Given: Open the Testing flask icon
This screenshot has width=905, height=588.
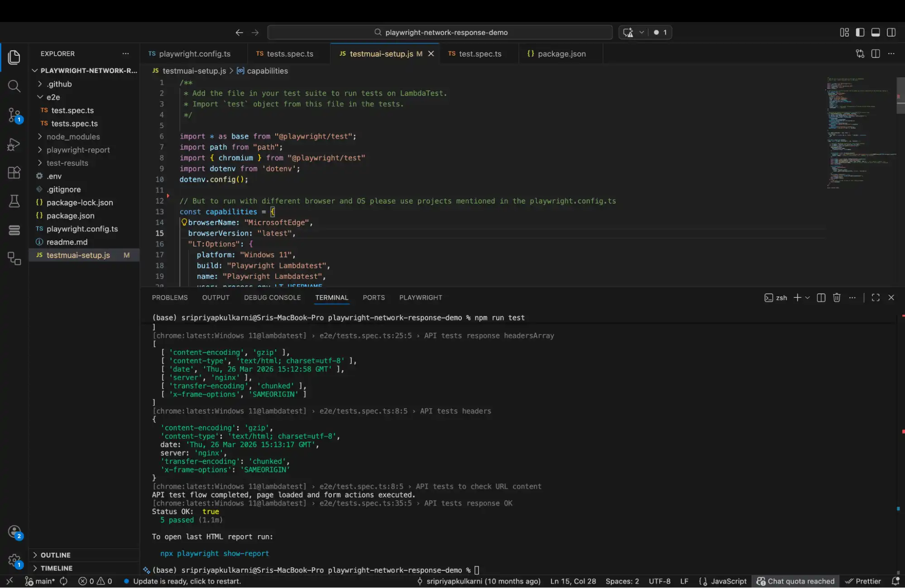Looking at the screenshot, I should pyautogui.click(x=14, y=201).
